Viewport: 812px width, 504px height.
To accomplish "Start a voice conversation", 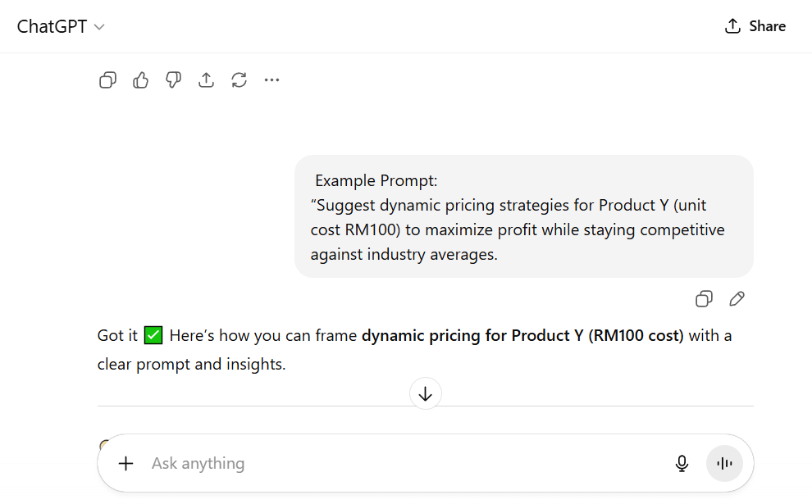I will [x=724, y=463].
